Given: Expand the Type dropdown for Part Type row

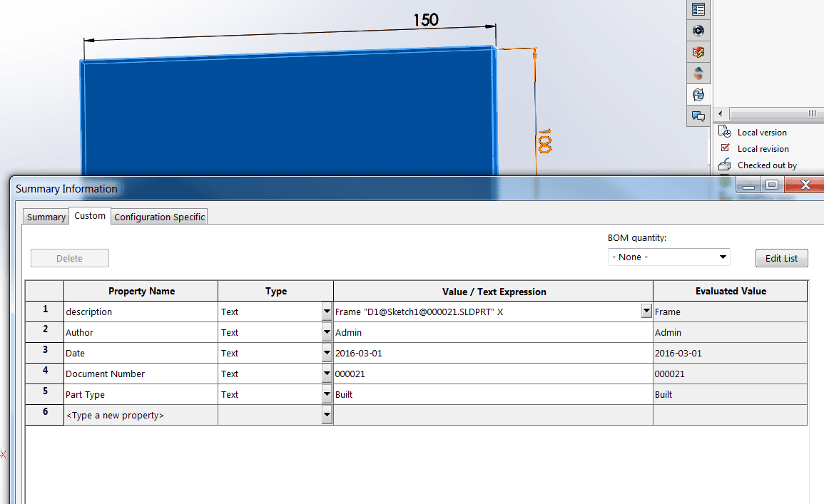Looking at the screenshot, I should point(327,394).
